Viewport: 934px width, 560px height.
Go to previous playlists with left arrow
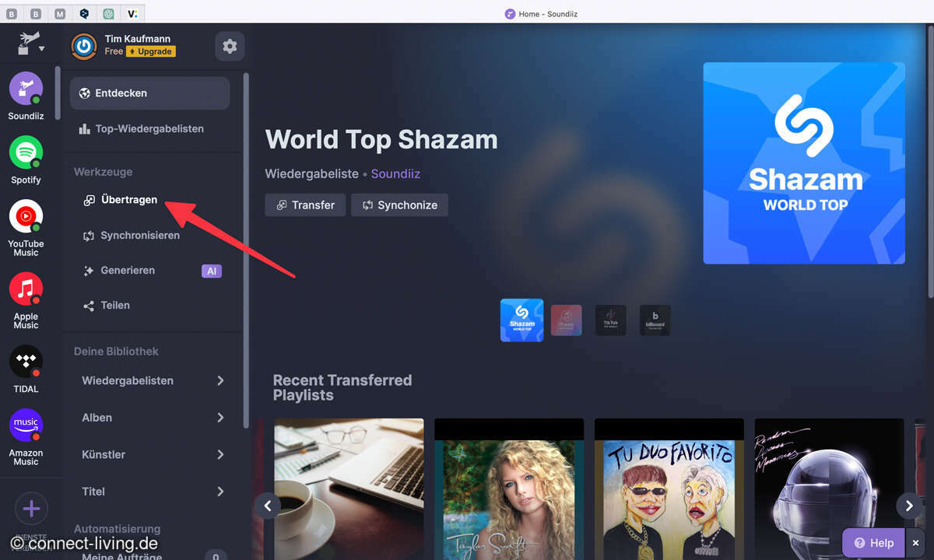click(267, 506)
